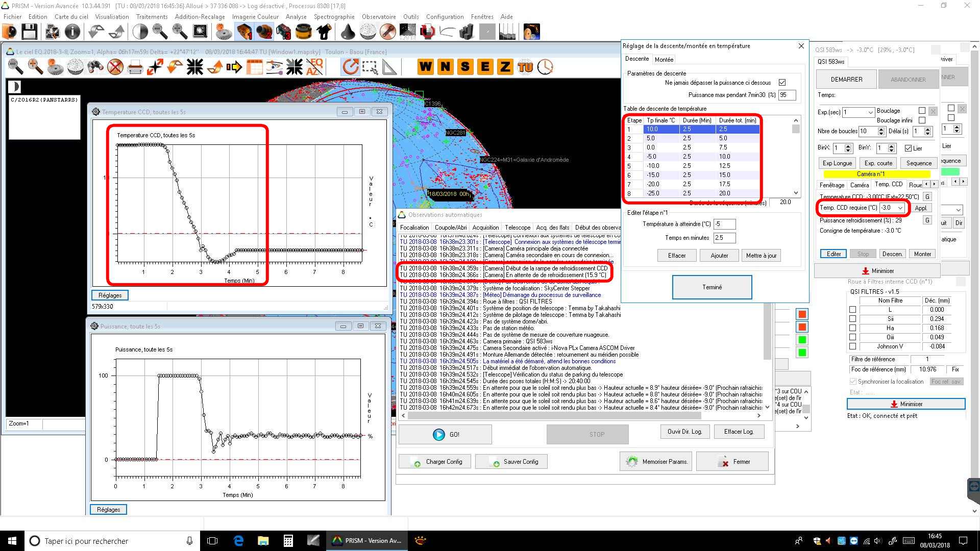Click the floppy disk save icon

point(29,32)
